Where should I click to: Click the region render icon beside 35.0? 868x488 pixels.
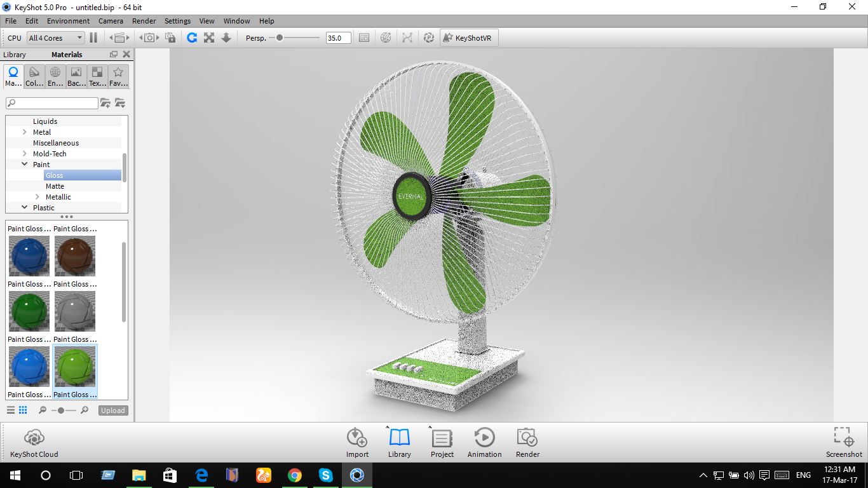click(364, 38)
